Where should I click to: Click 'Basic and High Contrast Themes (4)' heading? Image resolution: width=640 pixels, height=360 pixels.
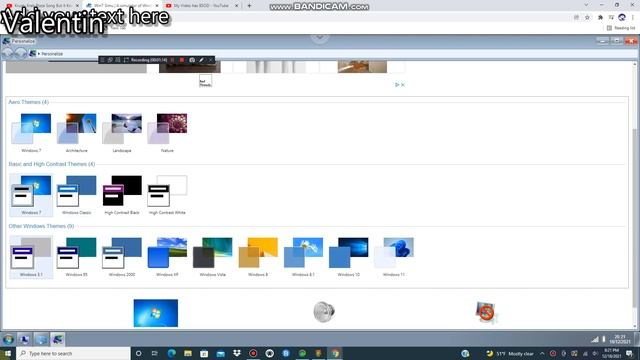point(52,164)
